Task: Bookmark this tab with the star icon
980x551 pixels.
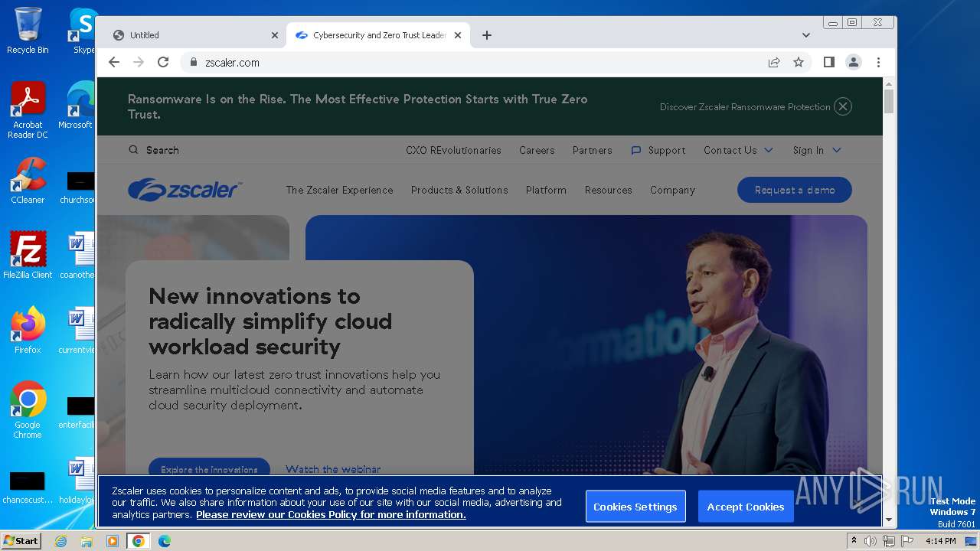Action: [799, 62]
